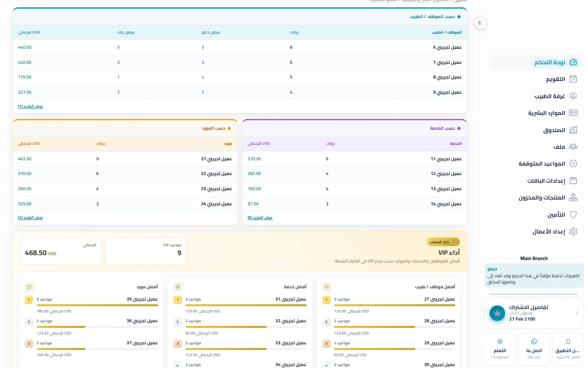
Task: Click عرض المزيد (1) in the staff table
Action: point(31,106)
